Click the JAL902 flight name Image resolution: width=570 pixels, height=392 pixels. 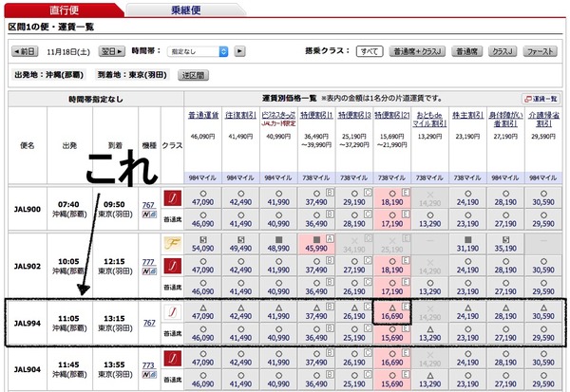(x=28, y=267)
